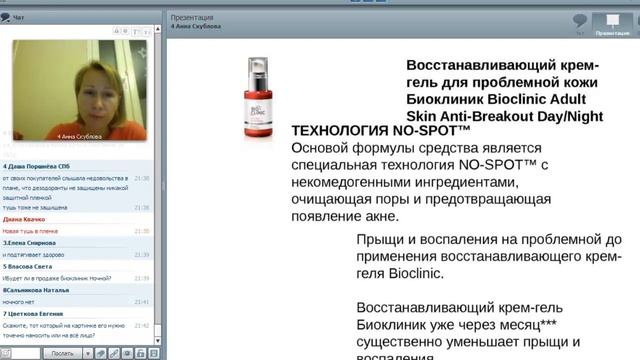Click the up arrow of chat scrollbar
The height and width of the screenshot is (360, 640).
(x=158, y=29)
